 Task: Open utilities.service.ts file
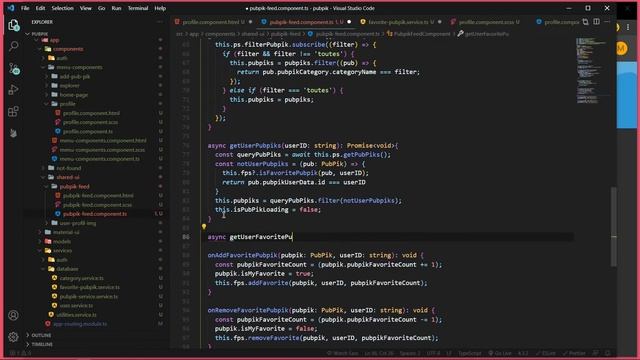click(76, 315)
